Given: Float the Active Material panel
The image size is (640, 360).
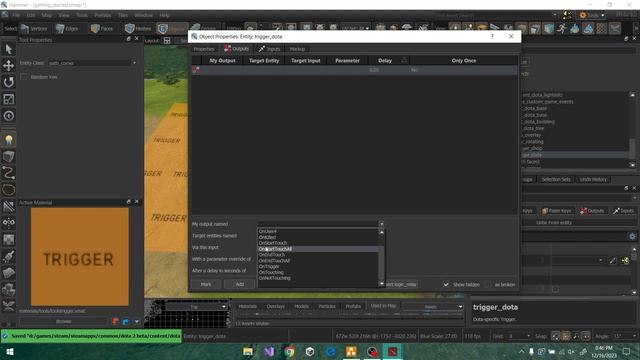Looking at the screenshot, I should coord(129,202).
